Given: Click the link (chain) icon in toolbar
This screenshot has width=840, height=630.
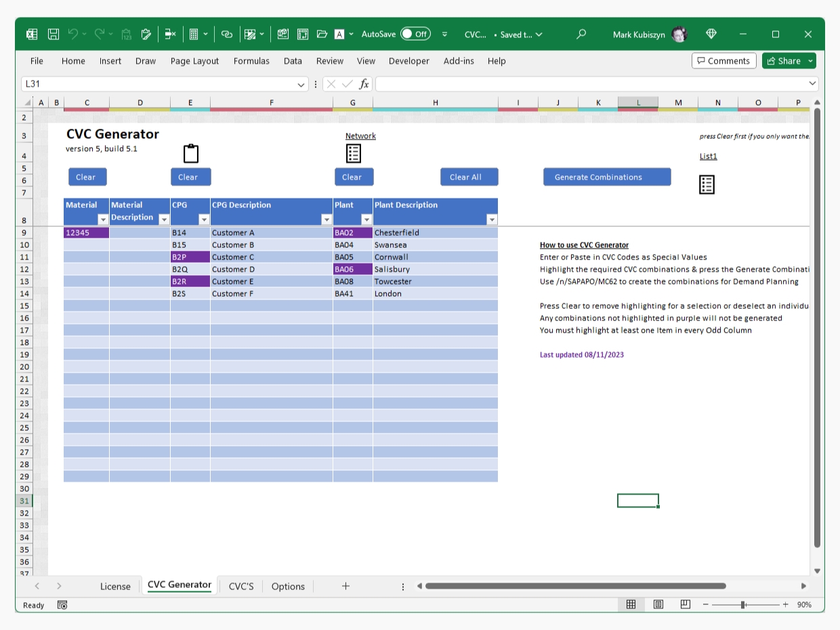Looking at the screenshot, I should (227, 34).
